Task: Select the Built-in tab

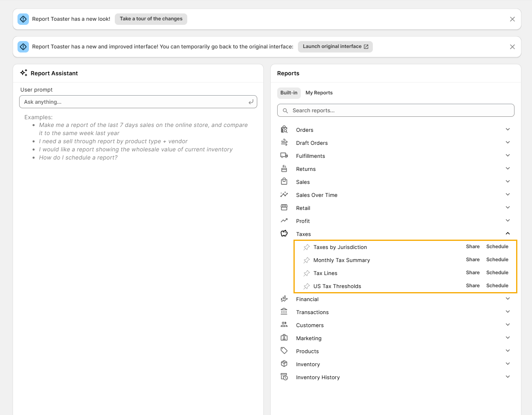Action: pyautogui.click(x=289, y=93)
